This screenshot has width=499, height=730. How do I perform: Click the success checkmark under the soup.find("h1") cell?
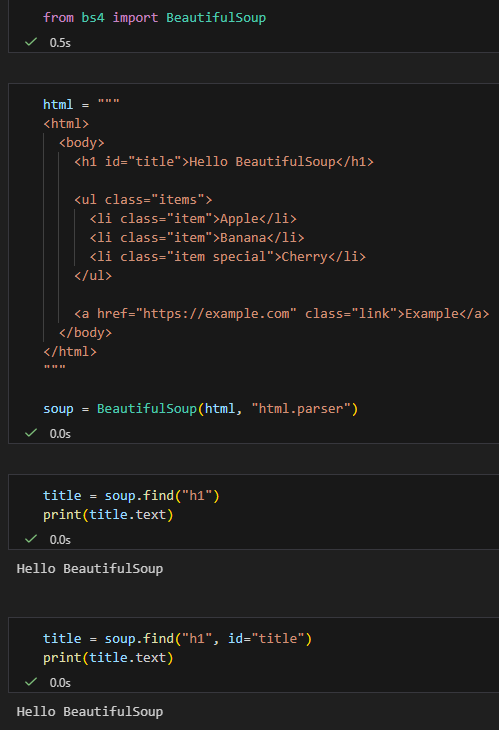31,540
